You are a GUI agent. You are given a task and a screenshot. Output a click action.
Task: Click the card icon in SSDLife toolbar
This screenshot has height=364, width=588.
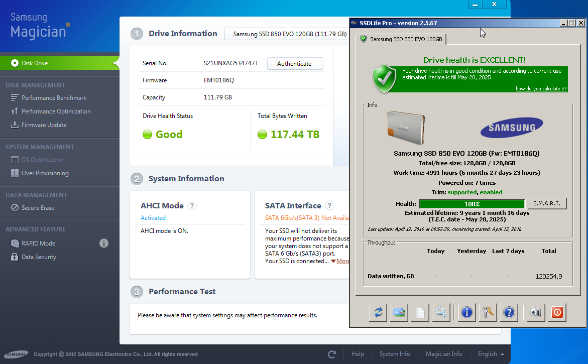pyautogui.click(x=399, y=312)
